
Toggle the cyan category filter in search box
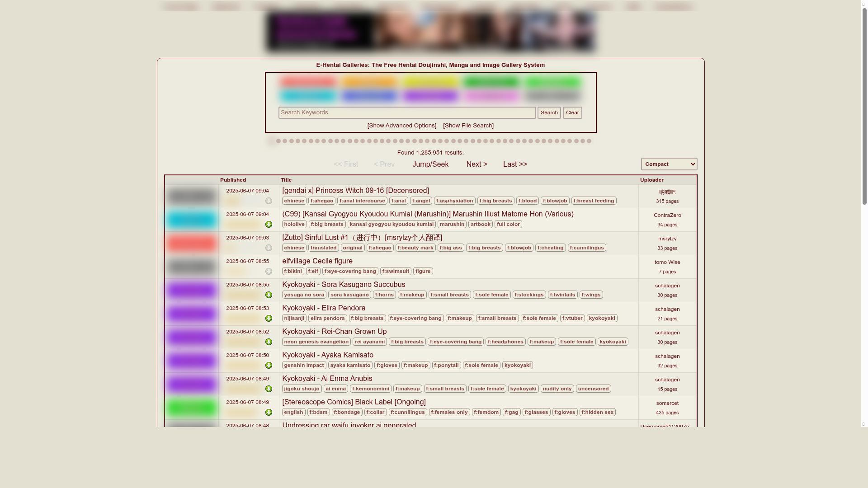308,96
